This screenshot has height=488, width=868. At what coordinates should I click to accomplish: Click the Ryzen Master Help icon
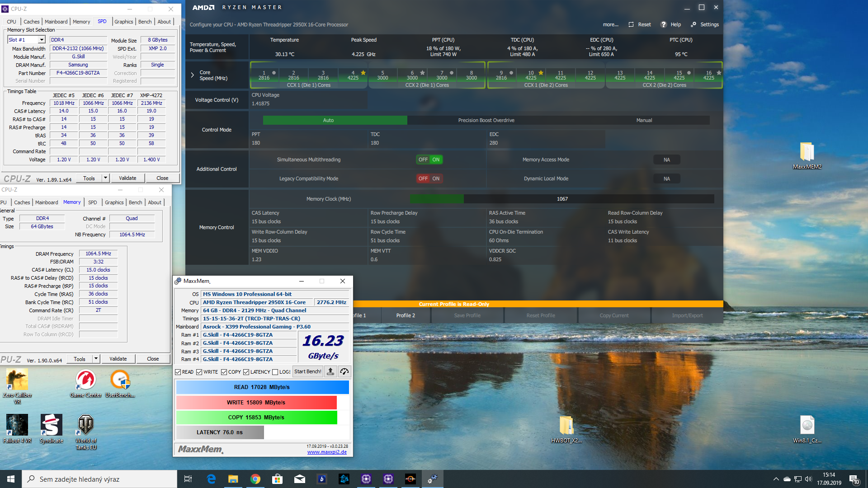[663, 24]
